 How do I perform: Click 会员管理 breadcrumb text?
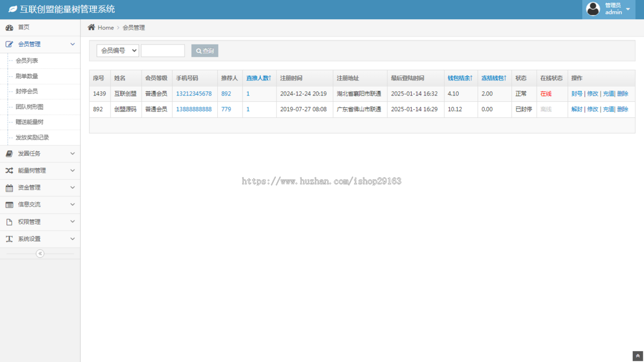(x=134, y=27)
